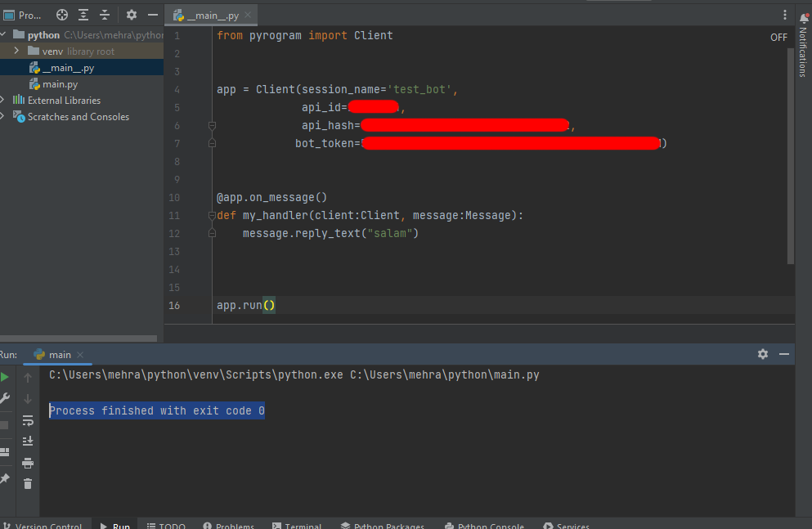The width and height of the screenshot is (812, 529).
Task: Toggle soft-wrap in the Run console
Action: pyautogui.click(x=28, y=420)
